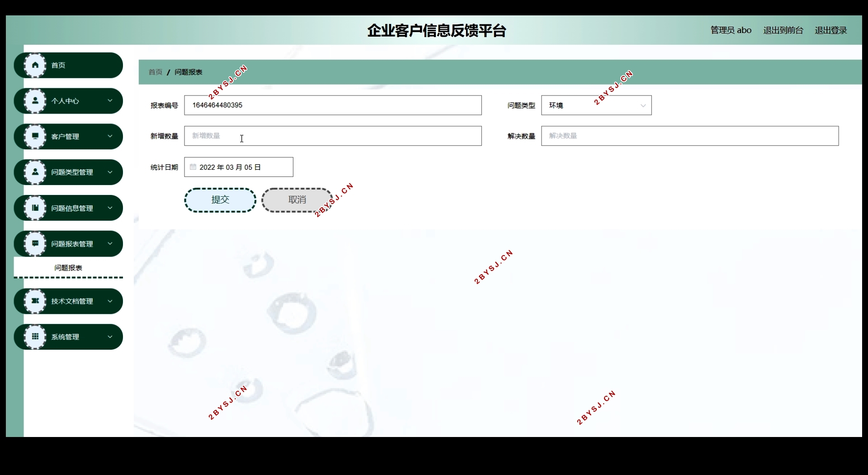Viewport: 868px width, 475px height.
Task: Click the calendar icon in 统计日期 field
Action: click(193, 167)
